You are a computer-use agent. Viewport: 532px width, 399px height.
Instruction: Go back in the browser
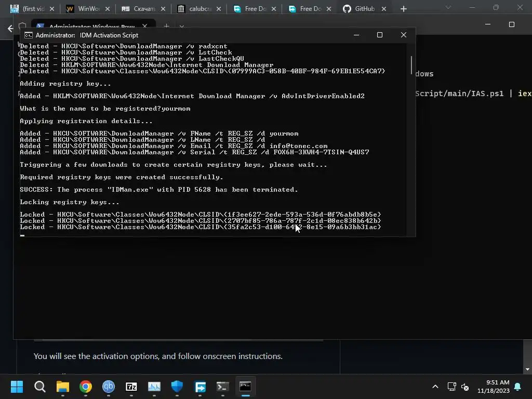(10, 29)
